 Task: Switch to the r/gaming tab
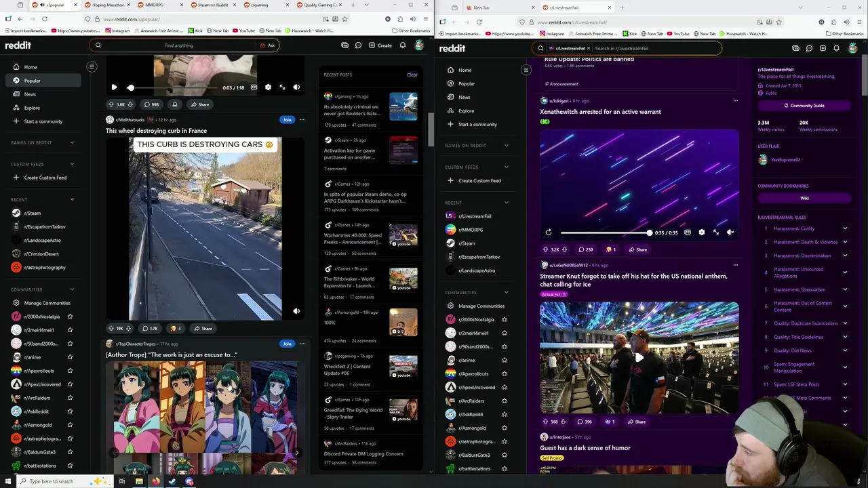(x=267, y=5)
